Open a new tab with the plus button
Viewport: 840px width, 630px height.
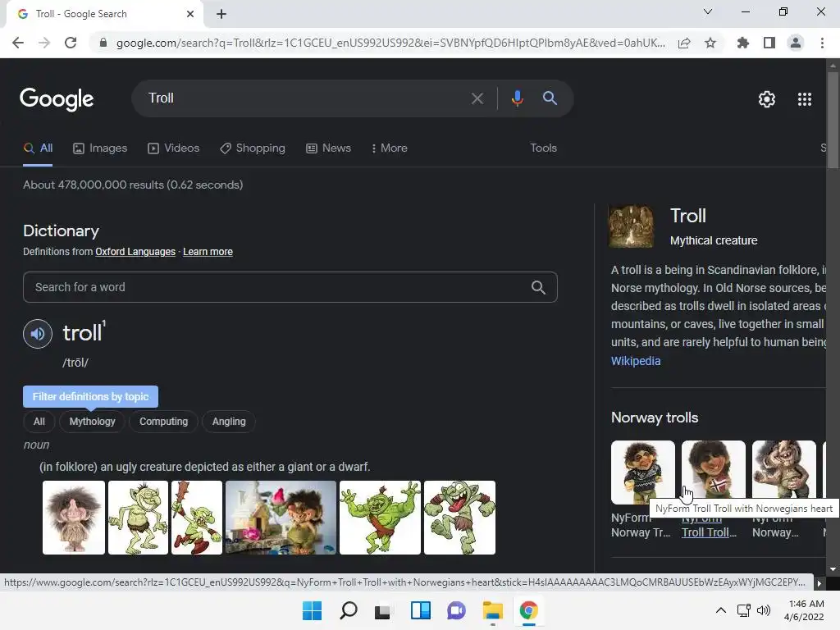(221, 14)
